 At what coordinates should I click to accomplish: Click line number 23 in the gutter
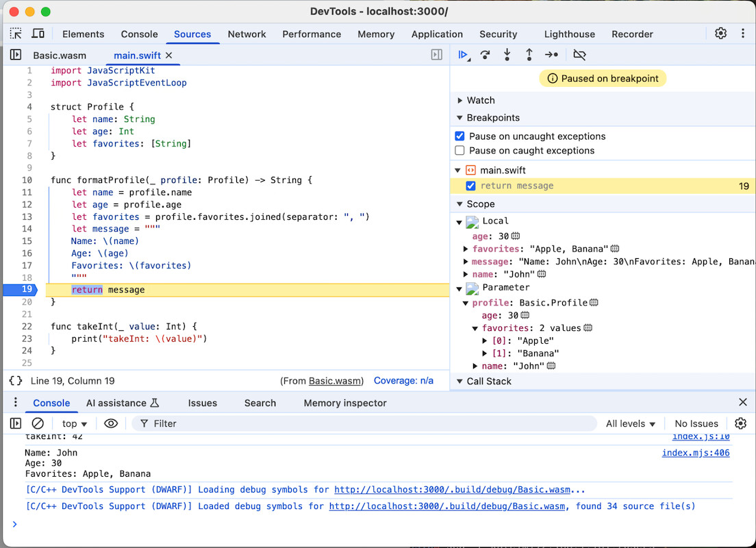(x=27, y=338)
